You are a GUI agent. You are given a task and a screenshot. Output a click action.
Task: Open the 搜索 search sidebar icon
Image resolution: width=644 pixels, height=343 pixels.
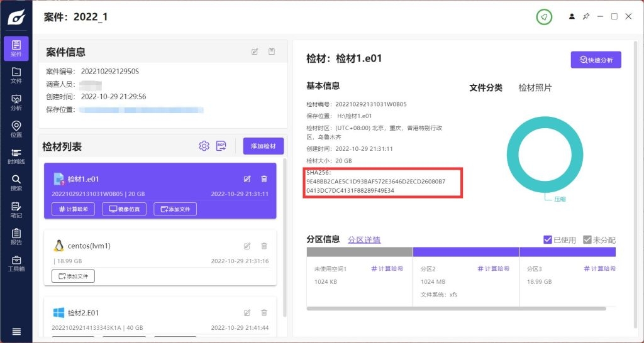(16, 183)
